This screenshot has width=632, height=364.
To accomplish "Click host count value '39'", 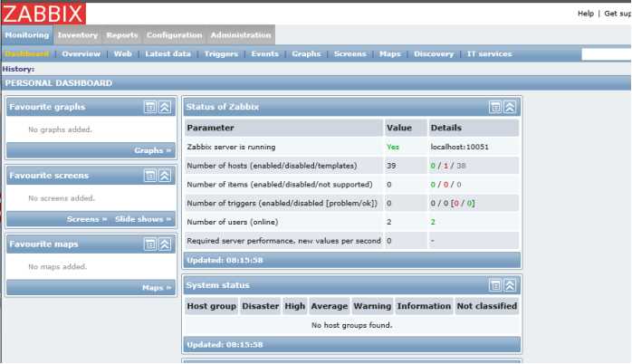I will pos(391,166).
